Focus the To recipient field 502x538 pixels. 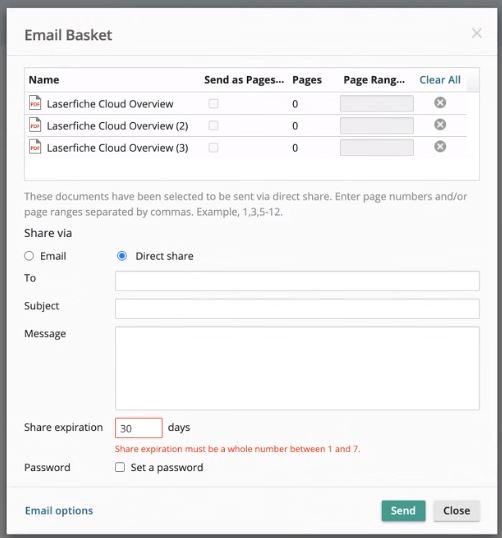click(x=297, y=281)
